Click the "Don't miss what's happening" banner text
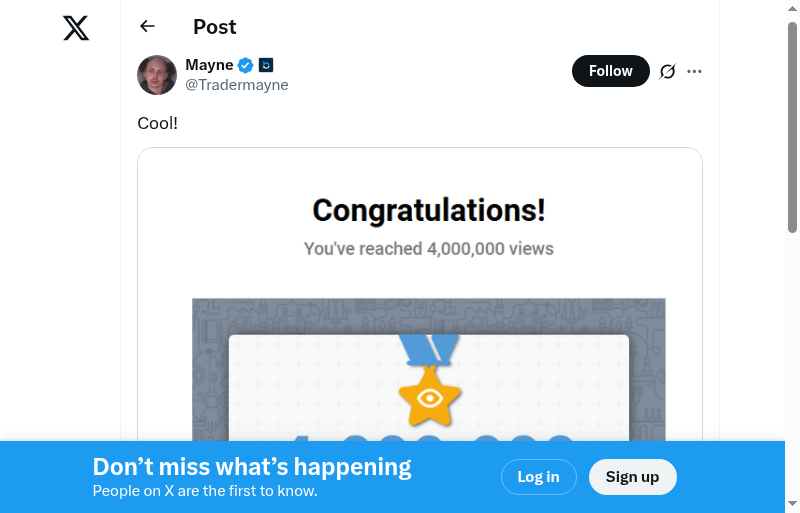800x513 pixels. [252, 467]
